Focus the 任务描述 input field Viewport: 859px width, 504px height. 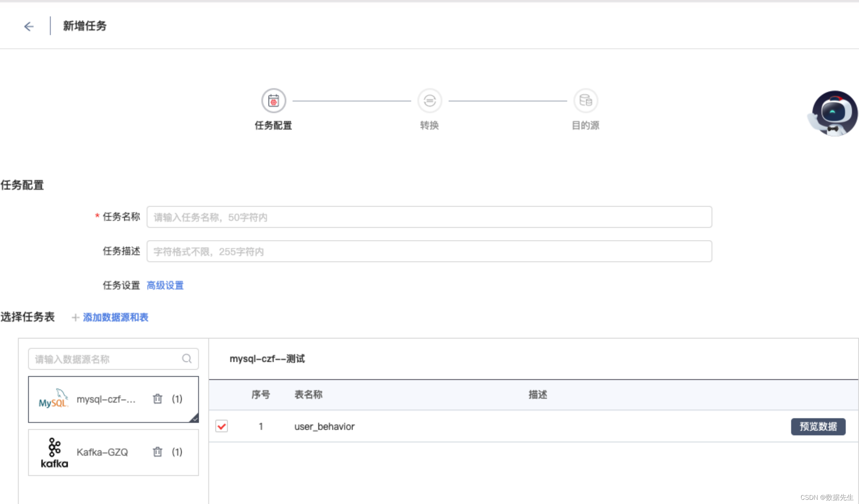[x=429, y=251]
